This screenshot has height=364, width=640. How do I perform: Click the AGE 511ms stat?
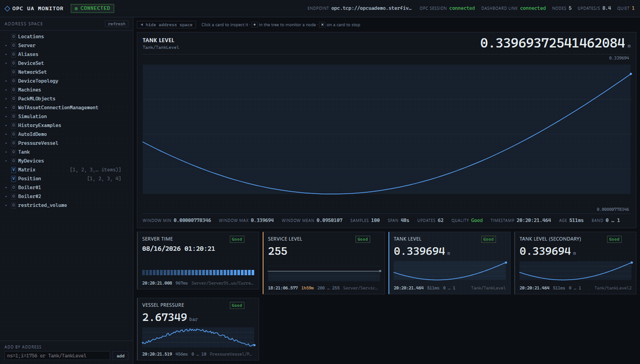572,220
